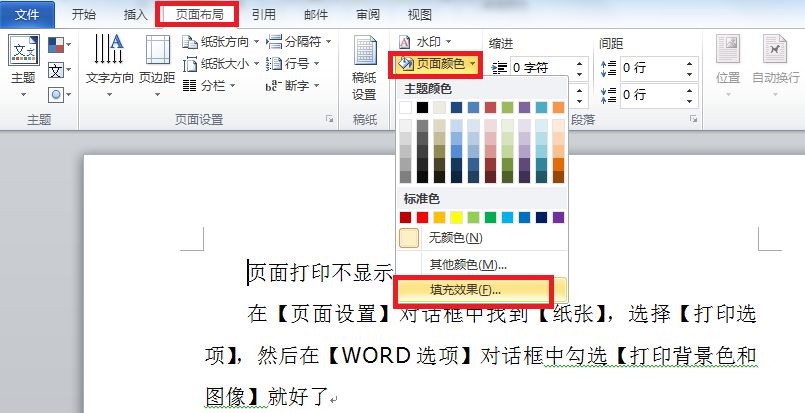The width and height of the screenshot is (805, 413).
Task: Collapse the 页面颜色 page color dropdown
Action: [436, 65]
